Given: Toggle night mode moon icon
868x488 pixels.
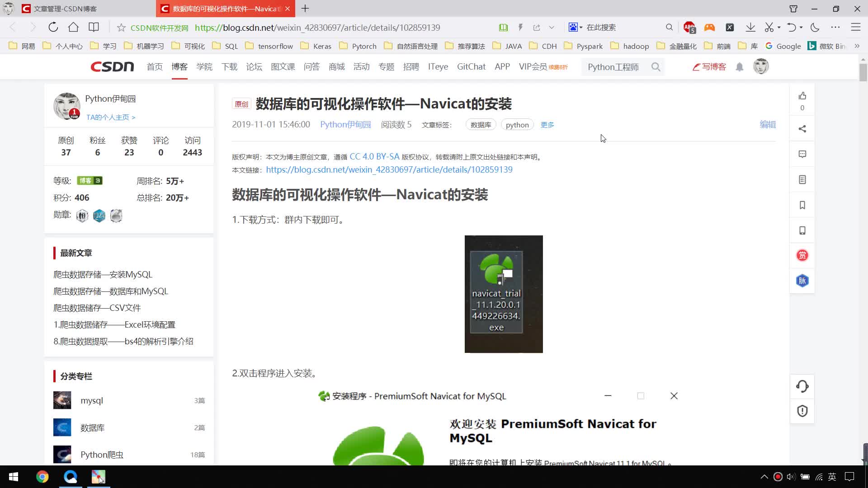Looking at the screenshot, I should pyautogui.click(x=815, y=27).
